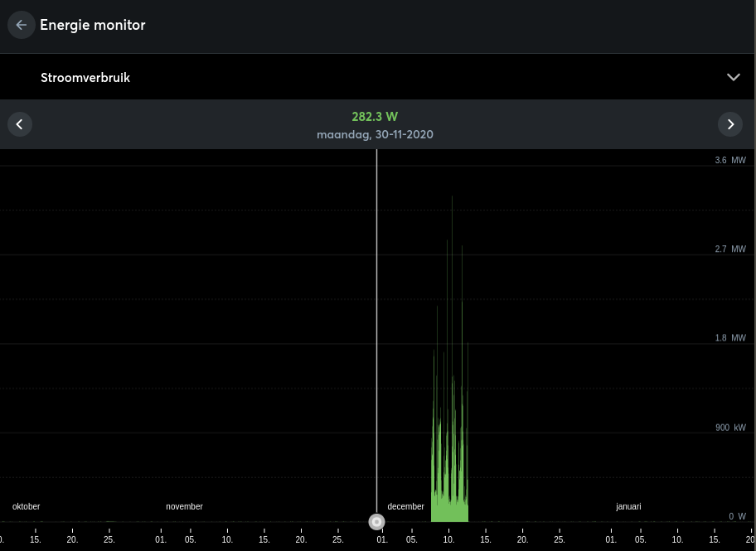Click the 1.8 MW axis label
The height and width of the screenshot is (551, 756).
730,338
